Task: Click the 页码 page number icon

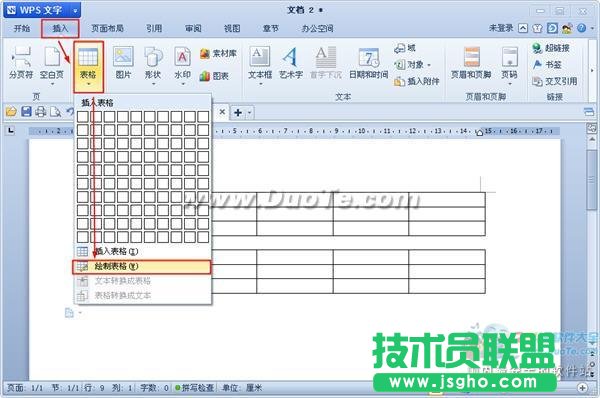Action: tap(509, 57)
